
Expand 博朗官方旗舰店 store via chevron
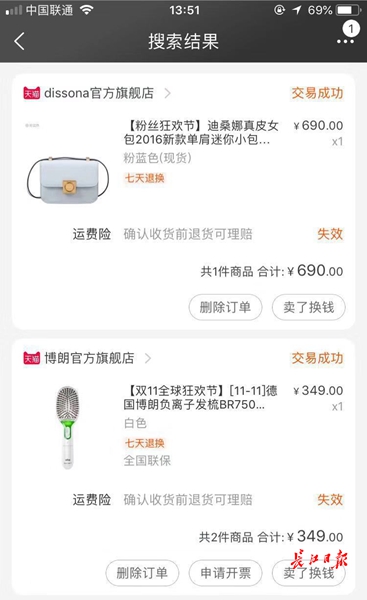(x=148, y=358)
